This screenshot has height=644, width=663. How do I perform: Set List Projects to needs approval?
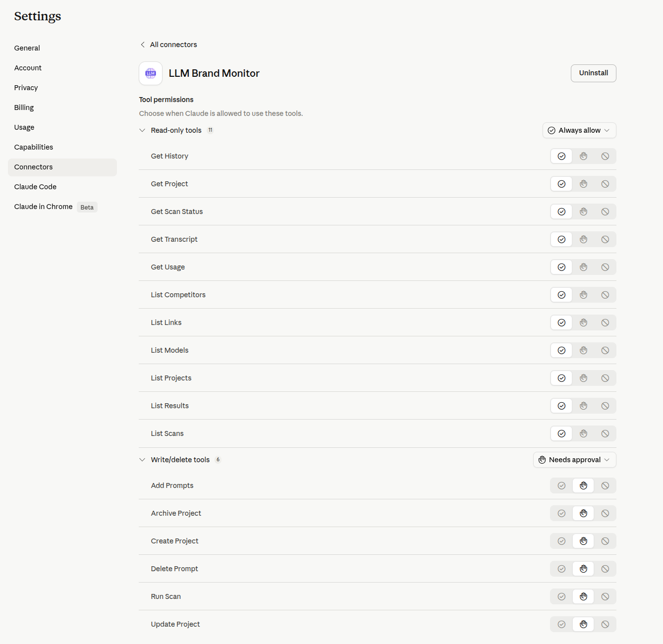[x=583, y=378]
